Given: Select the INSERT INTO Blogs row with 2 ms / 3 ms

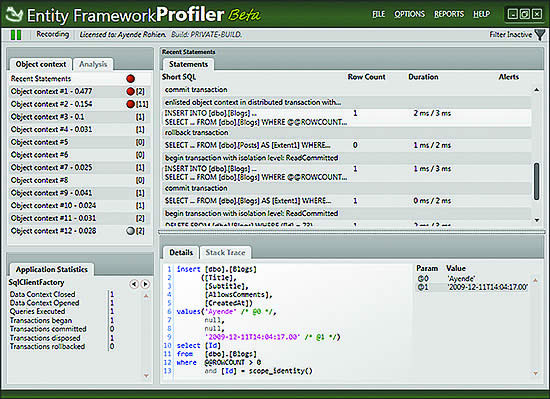Looking at the screenshot, I should pos(346,117).
